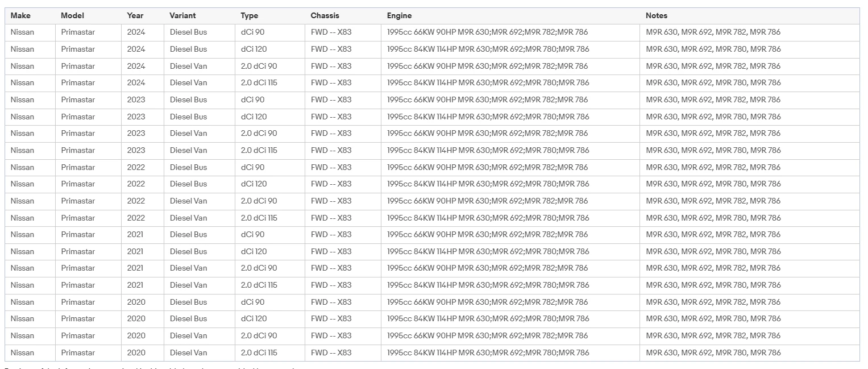Click Notes cell of 2020 Diesel Bus dCi 90 row
Viewport: 868px width, 369px height.
713,302
